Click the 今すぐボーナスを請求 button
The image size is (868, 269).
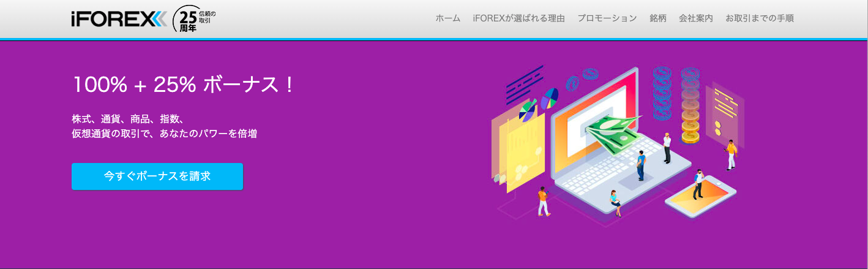coord(157,176)
